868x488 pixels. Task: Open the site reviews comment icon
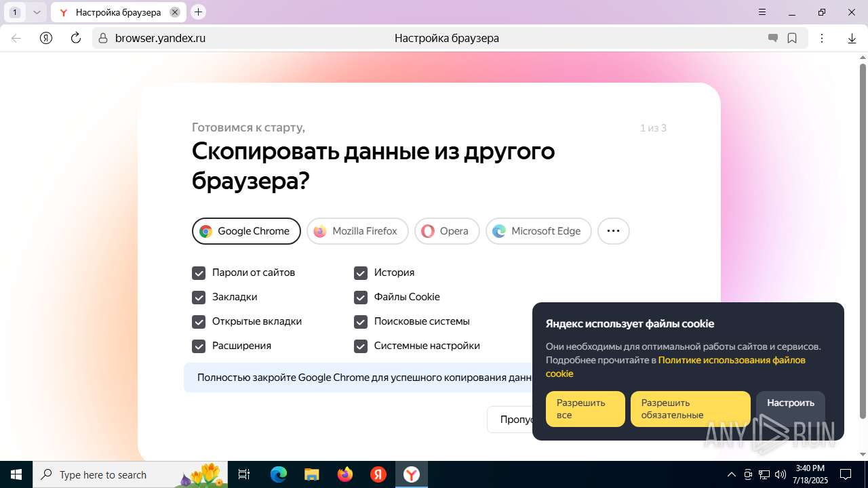click(x=772, y=38)
